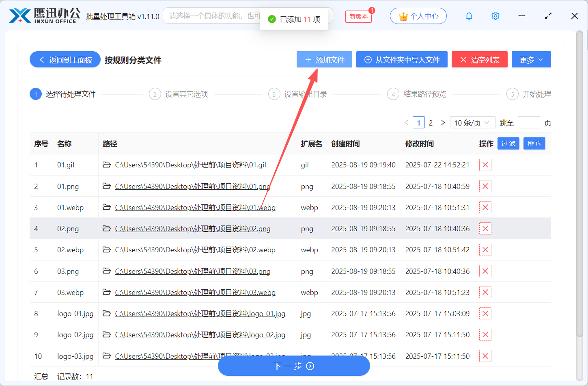588x386 pixels.
Task: Open folder icon for 01.gif path
Action: [107, 165]
